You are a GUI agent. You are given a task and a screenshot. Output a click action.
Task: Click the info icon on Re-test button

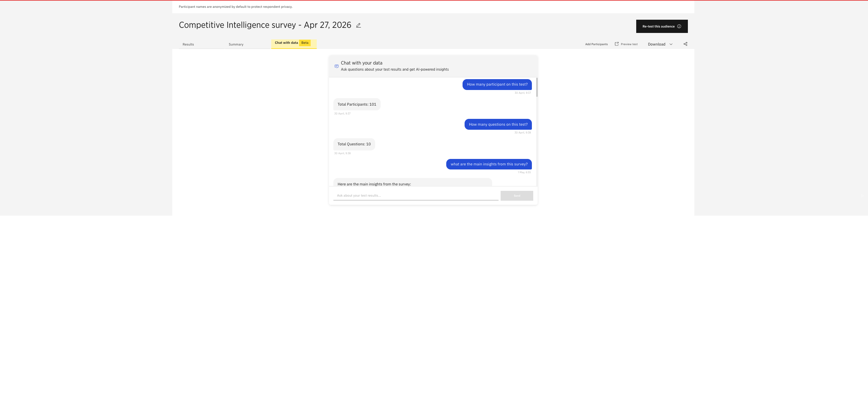click(679, 26)
